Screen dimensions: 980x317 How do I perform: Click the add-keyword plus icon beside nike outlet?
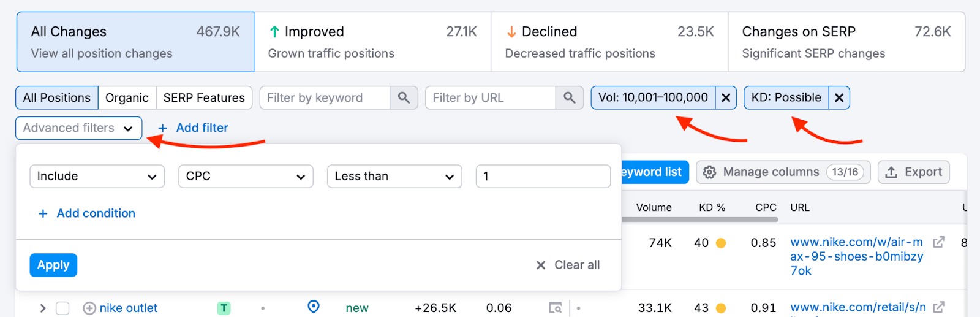89,308
